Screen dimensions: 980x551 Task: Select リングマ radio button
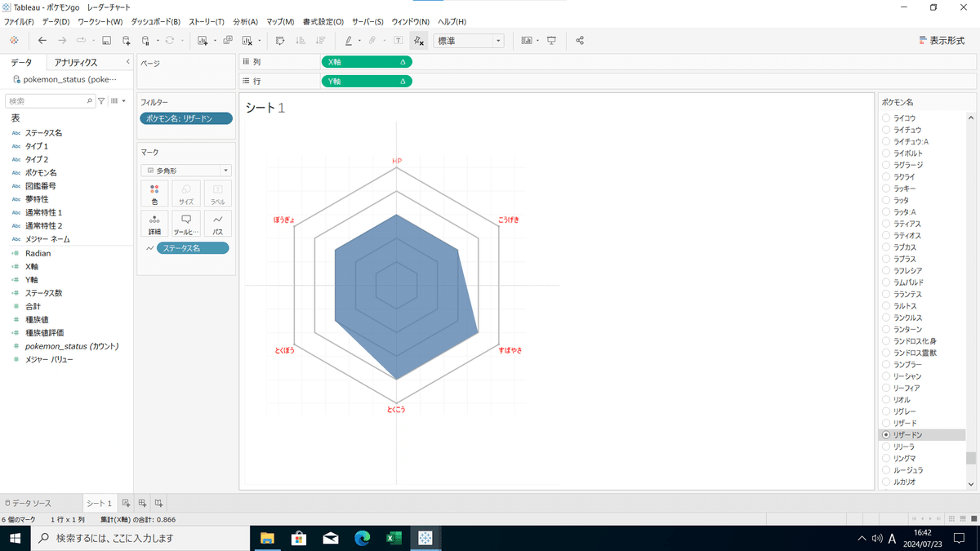(886, 459)
